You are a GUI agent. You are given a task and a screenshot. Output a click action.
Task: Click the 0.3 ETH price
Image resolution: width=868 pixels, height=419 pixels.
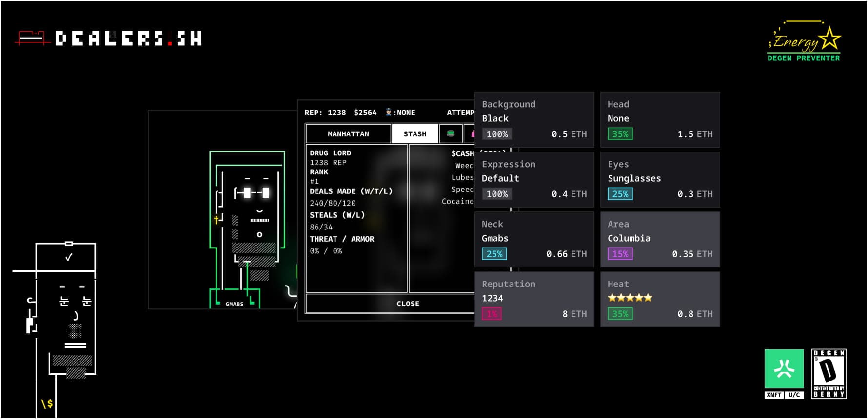(x=695, y=194)
